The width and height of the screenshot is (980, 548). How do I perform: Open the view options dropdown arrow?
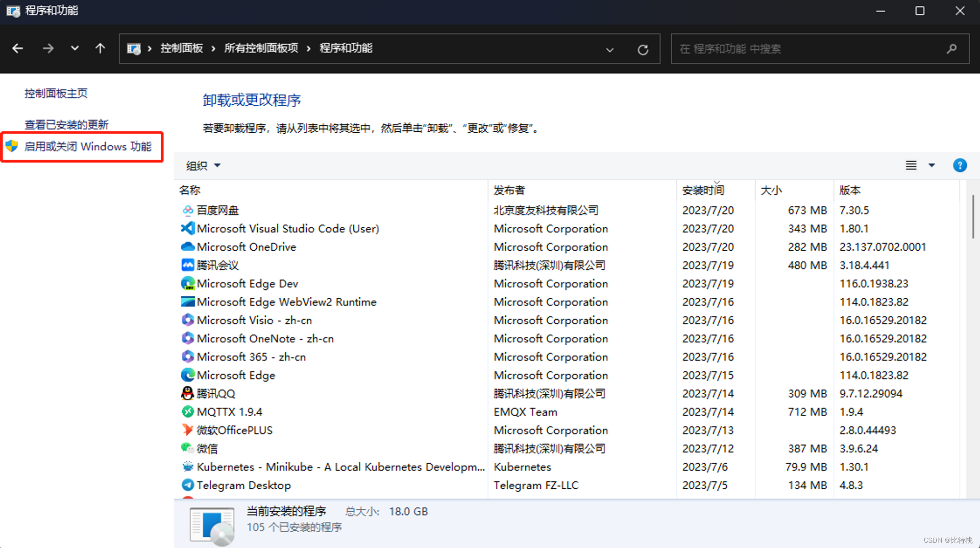click(x=931, y=166)
